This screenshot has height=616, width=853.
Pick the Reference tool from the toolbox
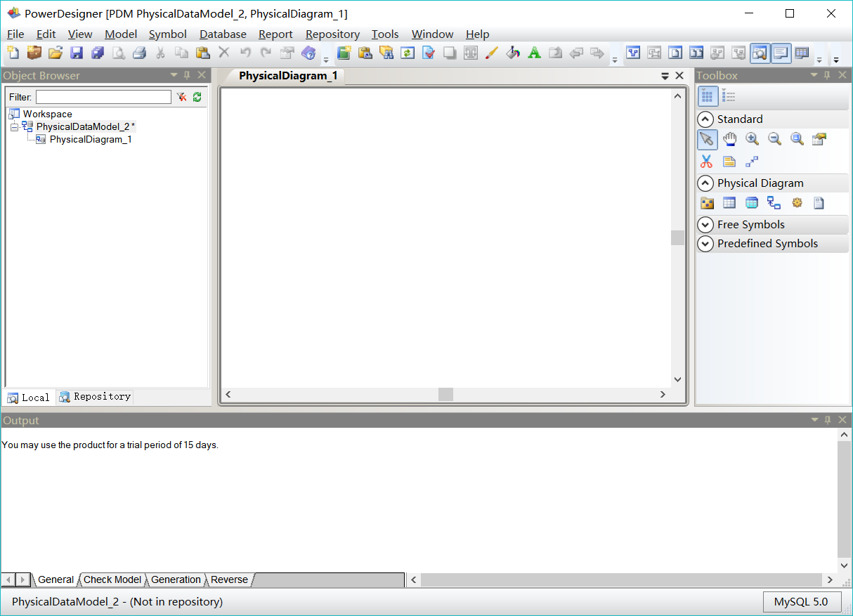(774, 202)
